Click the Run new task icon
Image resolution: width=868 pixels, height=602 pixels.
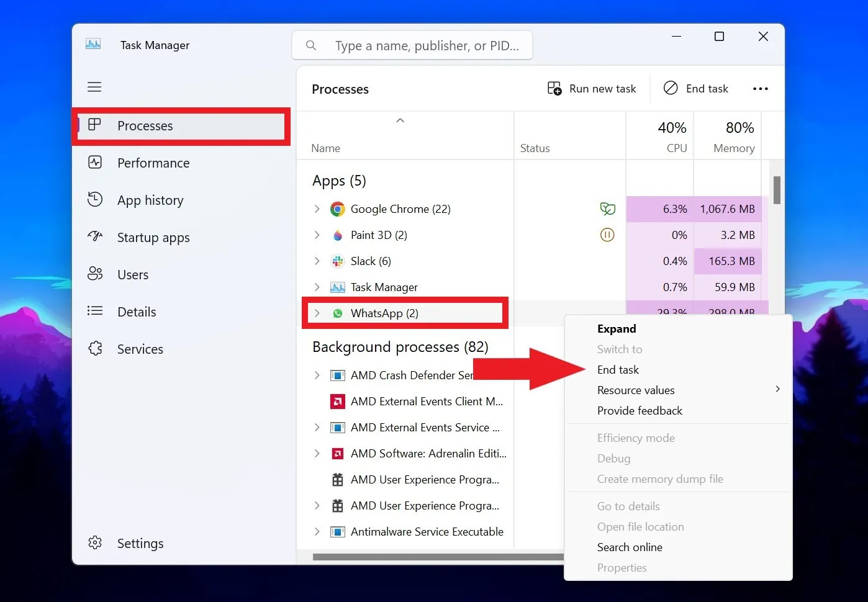[554, 88]
